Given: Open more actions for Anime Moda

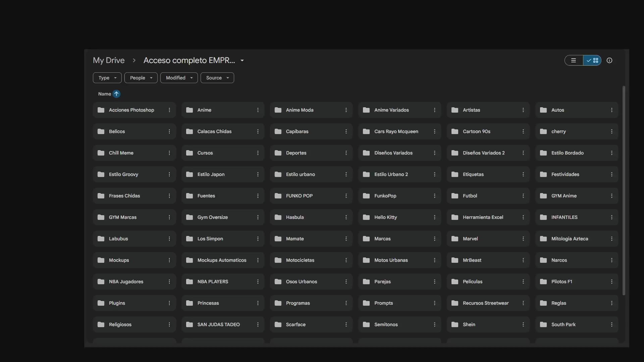Looking at the screenshot, I should pos(346,110).
